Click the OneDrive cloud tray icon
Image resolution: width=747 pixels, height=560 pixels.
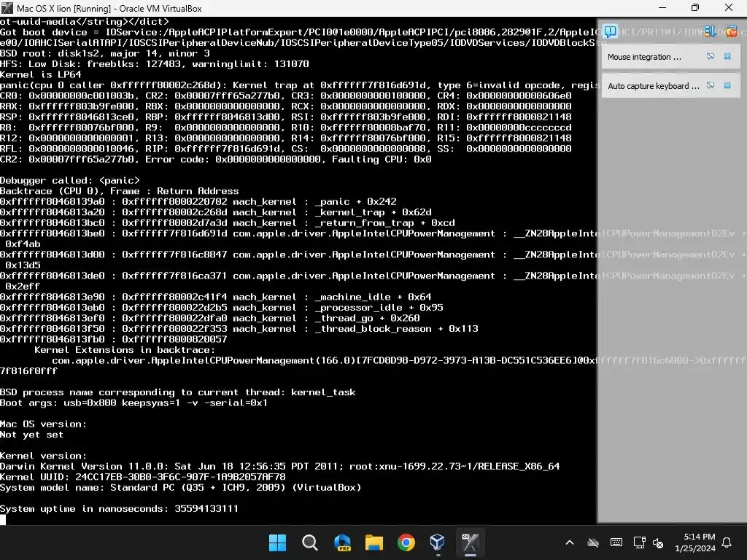592,542
